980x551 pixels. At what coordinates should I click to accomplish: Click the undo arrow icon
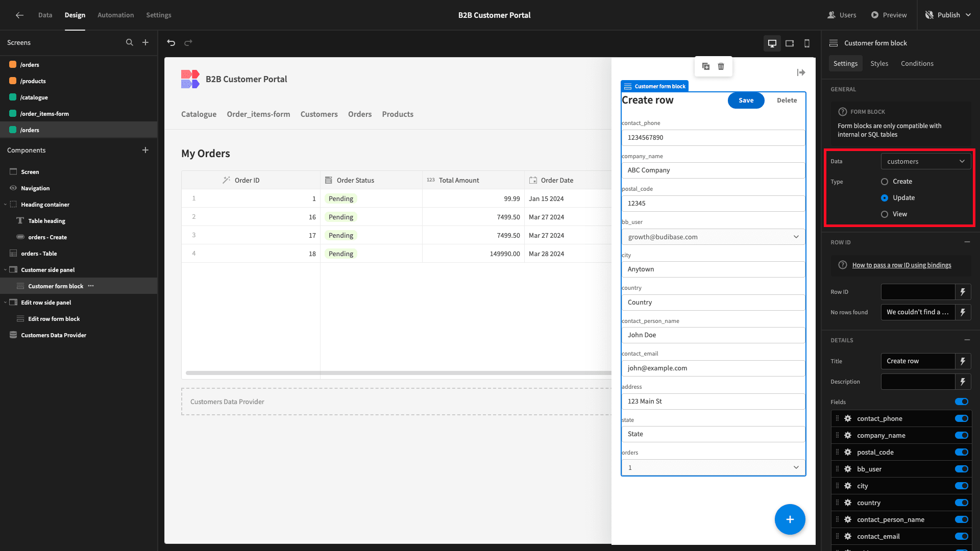(171, 42)
